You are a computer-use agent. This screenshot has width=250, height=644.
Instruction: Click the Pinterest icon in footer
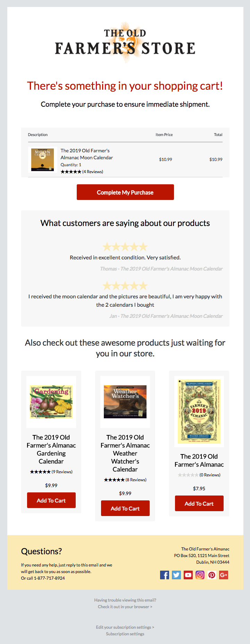click(212, 575)
